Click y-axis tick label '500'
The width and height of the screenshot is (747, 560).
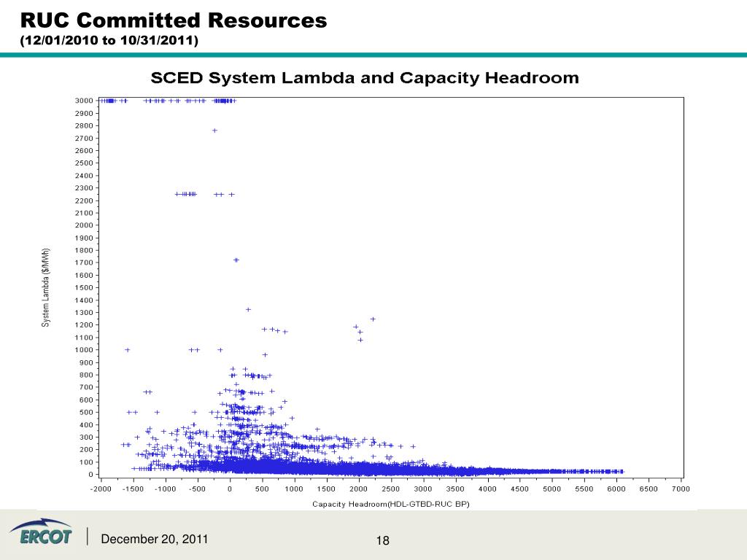point(86,413)
